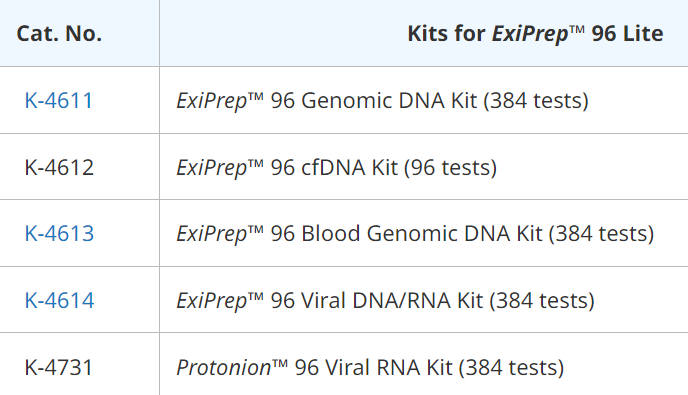
Task: Click (384 tests) in the K-4611 row
Action: [536, 101]
